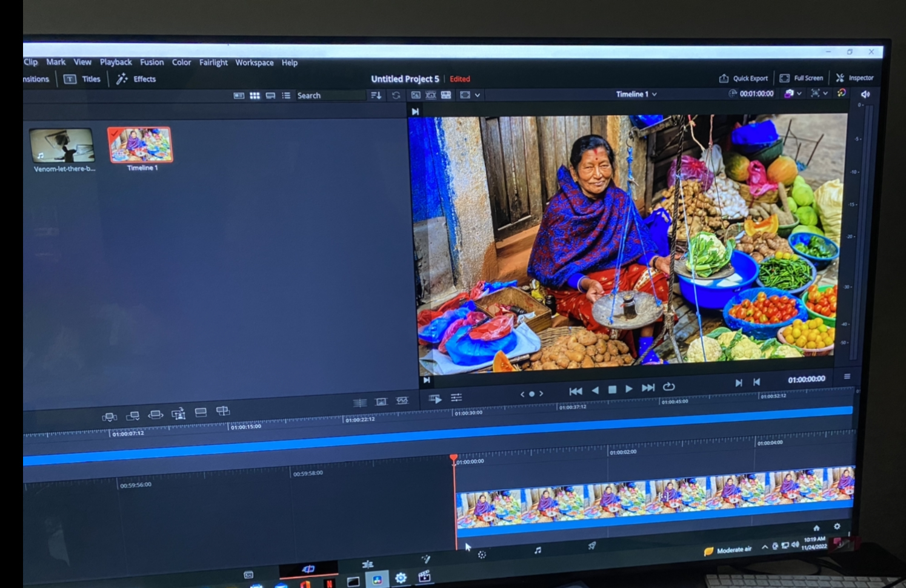Click the Smart Insert edit icon
906x588 pixels.
110,417
